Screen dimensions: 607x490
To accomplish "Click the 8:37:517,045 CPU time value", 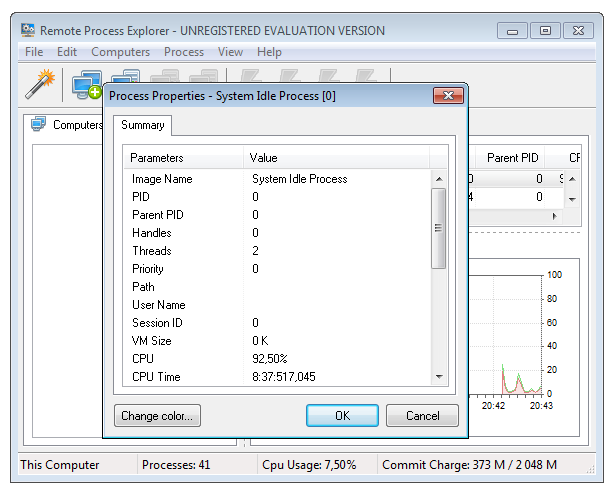I will 284,377.
